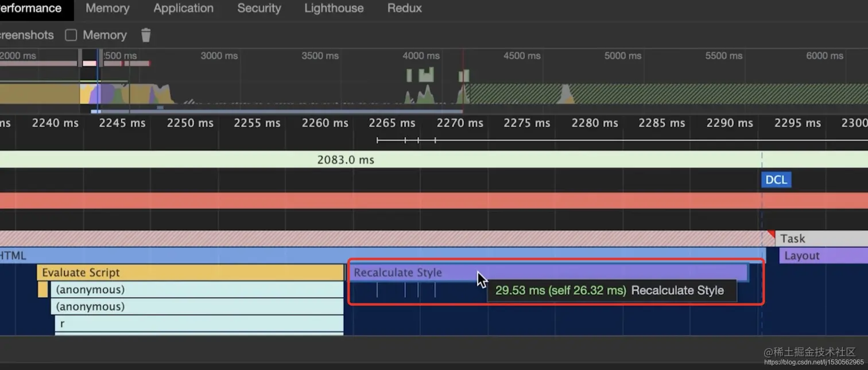Click the DCL timeline marker
Image resolution: width=868 pixels, height=370 pixels.
776,180
